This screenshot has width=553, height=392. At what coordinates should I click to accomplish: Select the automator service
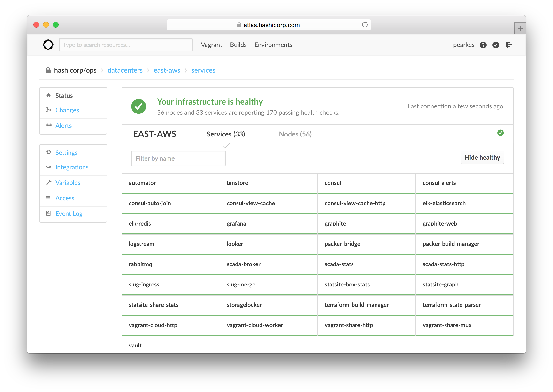click(x=171, y=183)
